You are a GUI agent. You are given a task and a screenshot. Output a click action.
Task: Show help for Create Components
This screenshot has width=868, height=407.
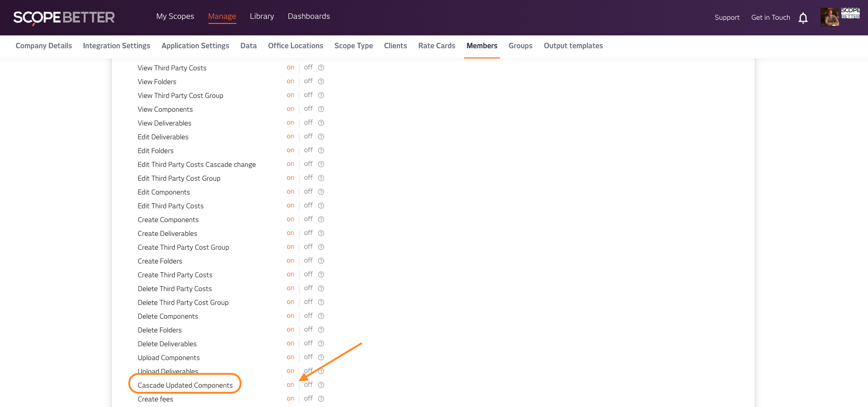tap(321, 219)
